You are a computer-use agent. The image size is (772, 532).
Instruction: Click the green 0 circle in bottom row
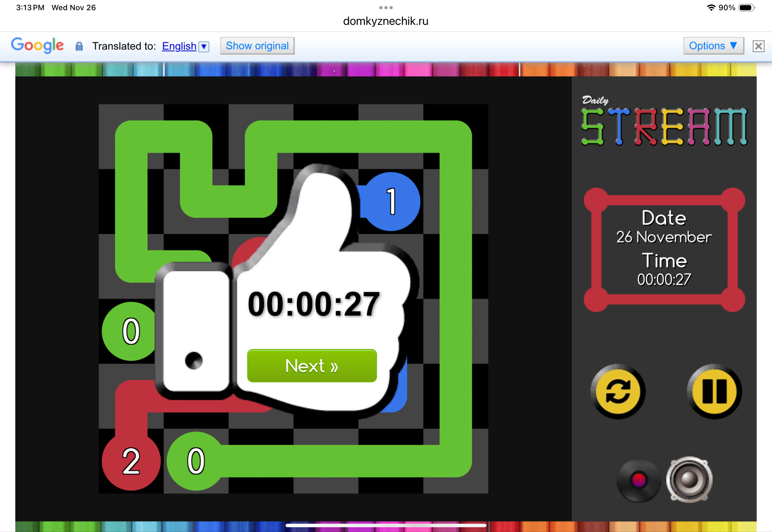[196, 461]
